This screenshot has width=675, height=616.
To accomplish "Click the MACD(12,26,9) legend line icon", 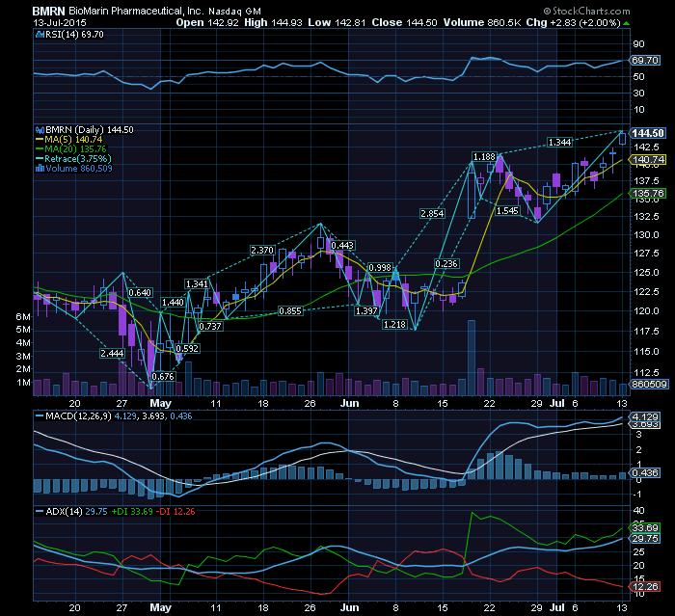I will [40, 416].
